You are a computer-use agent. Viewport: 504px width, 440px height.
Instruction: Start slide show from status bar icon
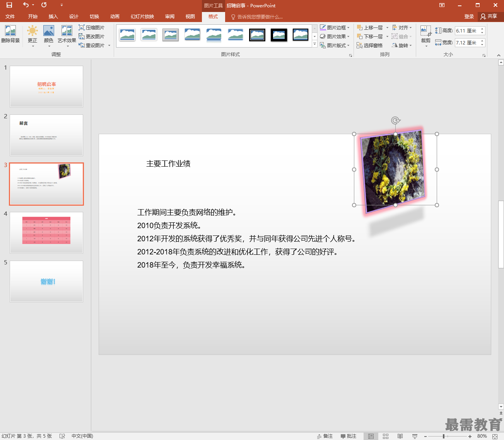coord(415,436)
